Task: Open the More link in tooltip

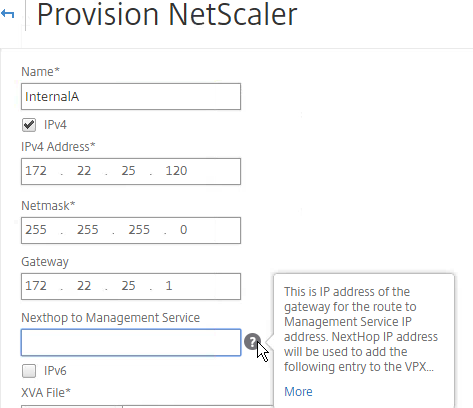Action: [298, 391]
